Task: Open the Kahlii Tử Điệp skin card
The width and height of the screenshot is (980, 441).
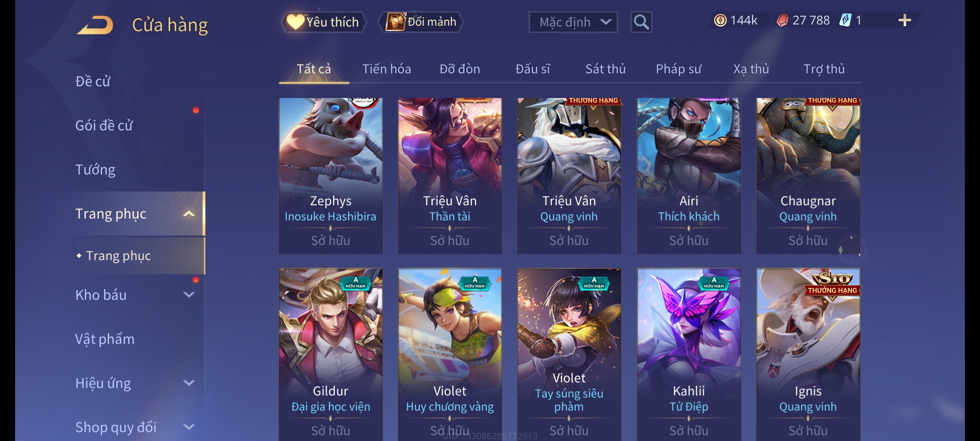Action: pos(689,354)
